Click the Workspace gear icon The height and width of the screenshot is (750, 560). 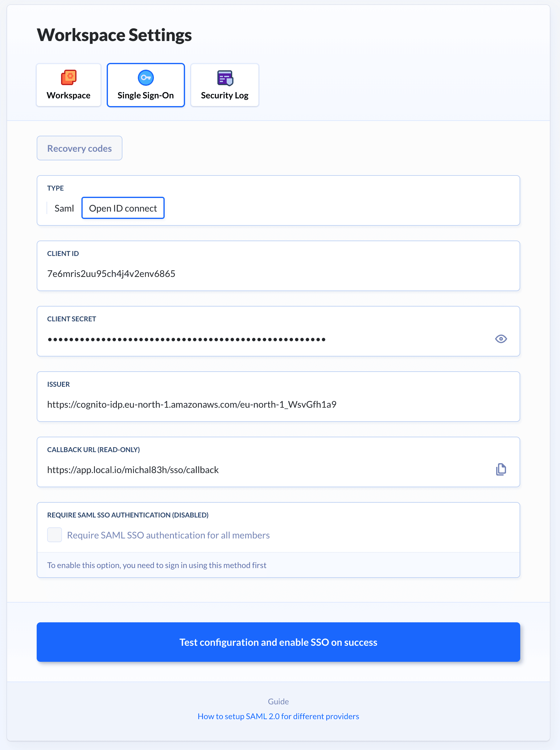click(68, 78)
